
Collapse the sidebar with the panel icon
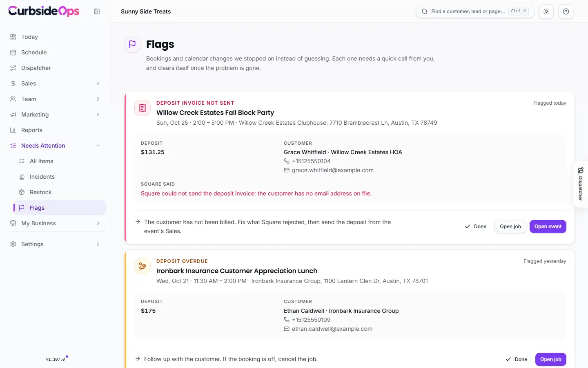[x=97, y=11]
